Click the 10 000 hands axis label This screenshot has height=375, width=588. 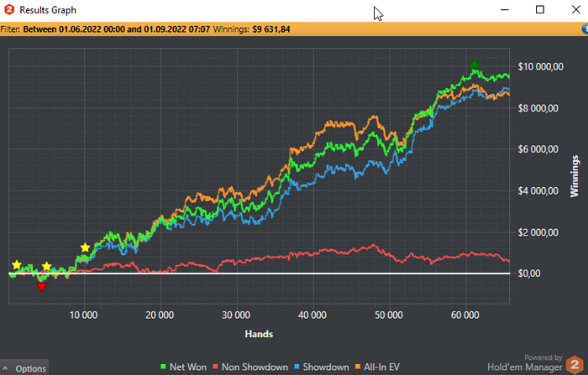[x=84, y=315]
